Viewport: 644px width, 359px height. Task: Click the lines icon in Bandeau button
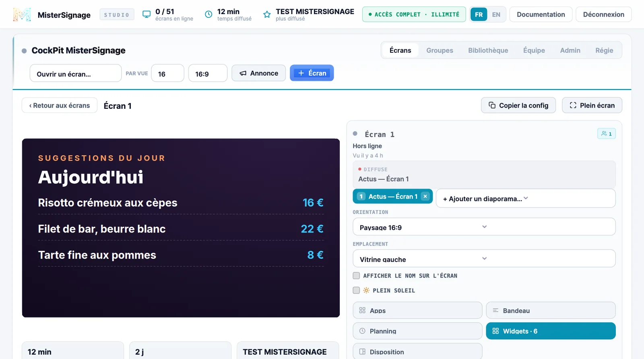click(x=495, y=310)
